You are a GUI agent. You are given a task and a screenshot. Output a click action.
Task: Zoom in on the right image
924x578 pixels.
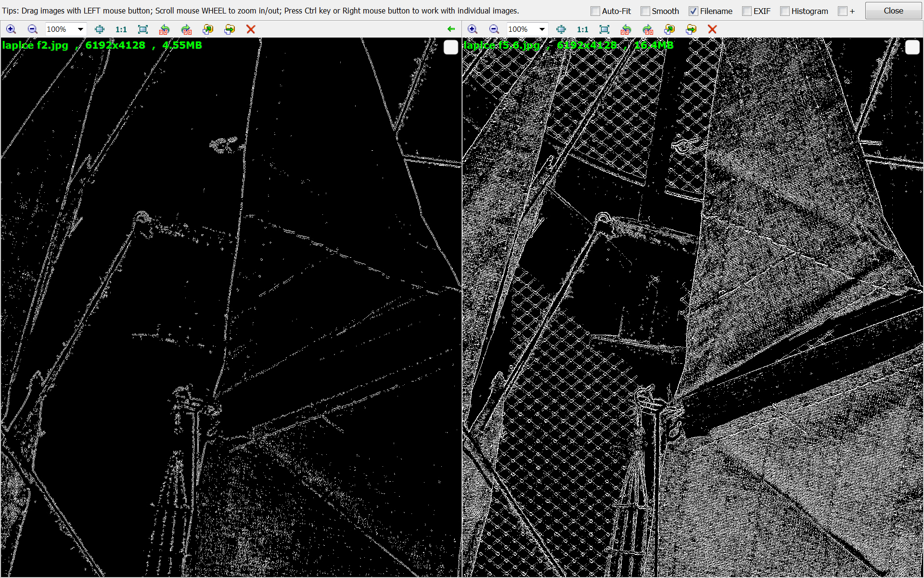coord(473,29)
